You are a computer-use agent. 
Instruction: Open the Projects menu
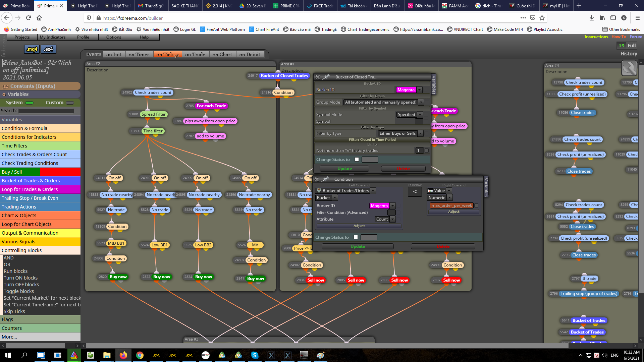point(22,37)
